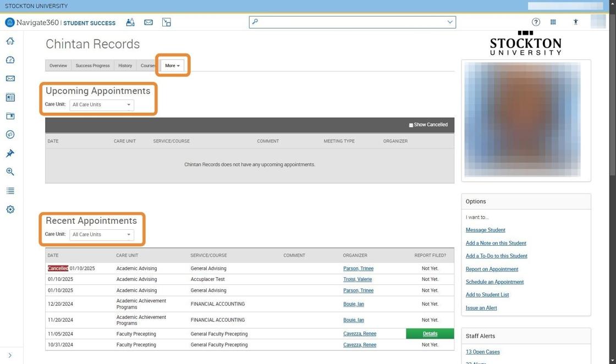Viewport: 616px width, 364px height.
Task: Open Parson, Trinee on the non-cancelled 01/10/2025 row
Action: coord(358,290)
